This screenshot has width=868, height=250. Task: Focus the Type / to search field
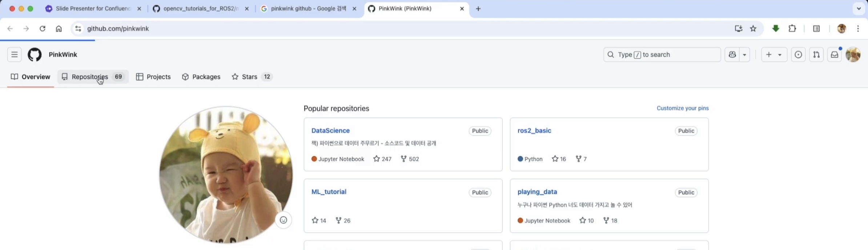[662, 55]
